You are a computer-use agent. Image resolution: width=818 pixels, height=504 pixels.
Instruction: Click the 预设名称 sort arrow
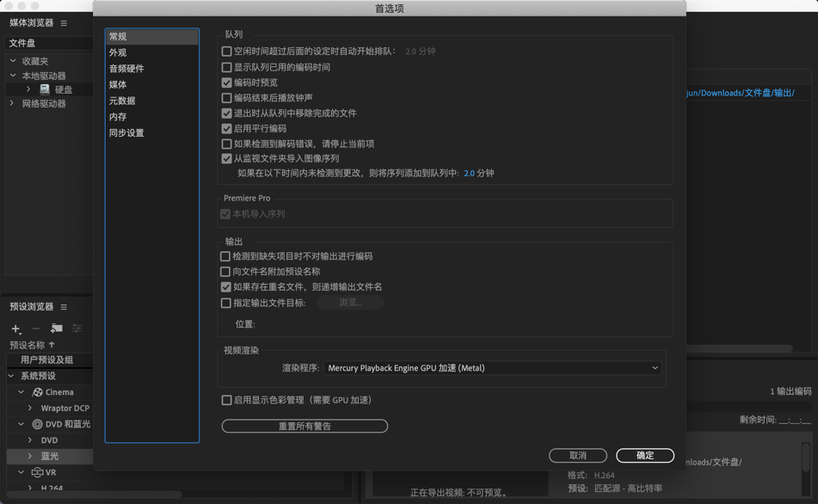point(50,343)
